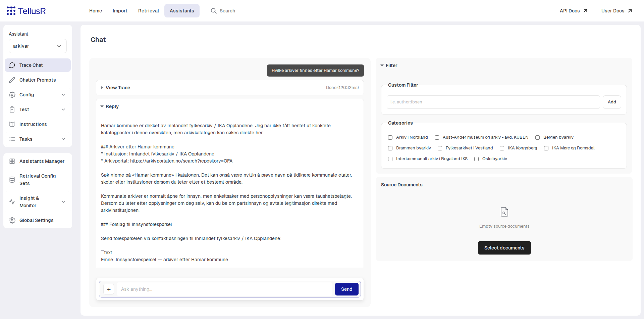Screen dimensions: 644x319
Task: Expand the Tasks submenu chevron
Action: (63, 139)
